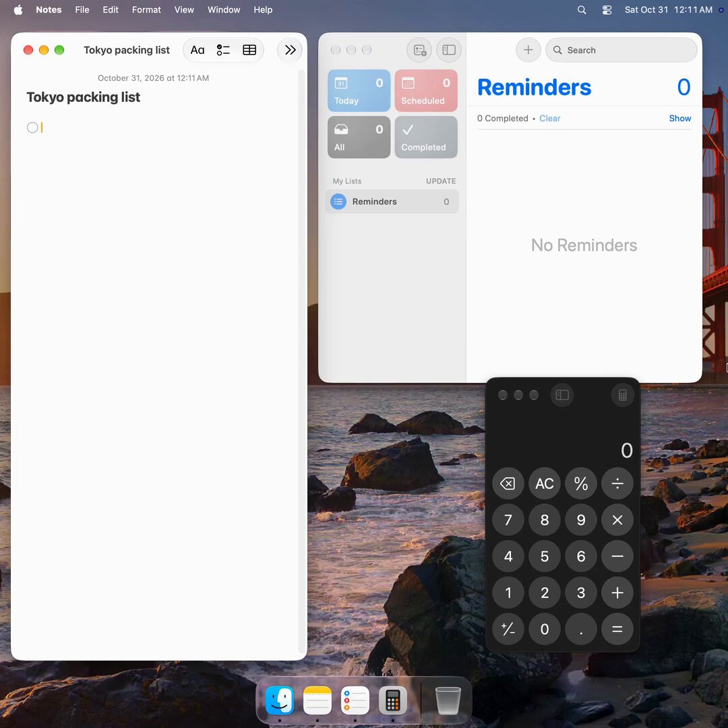Image resolution: width=728 pixels, height=728 pixels.
Task: Click the plus/minus sign key on Calculator
Action: (x=508, y=629)
